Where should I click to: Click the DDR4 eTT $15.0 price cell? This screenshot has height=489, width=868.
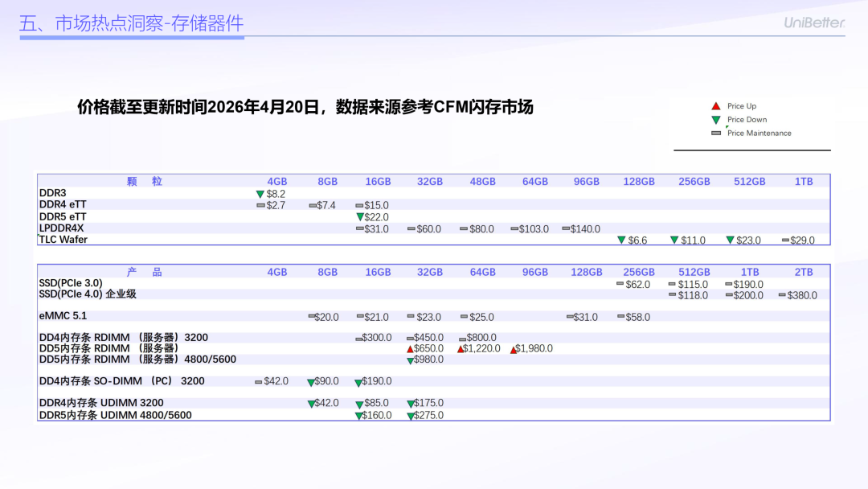(x=376, y=205)
